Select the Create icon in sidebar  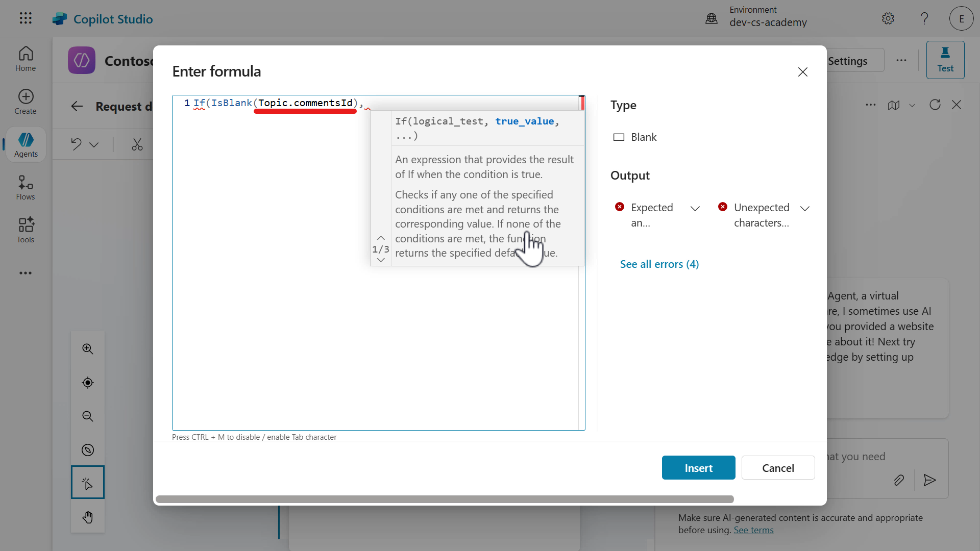click(25, 101)
